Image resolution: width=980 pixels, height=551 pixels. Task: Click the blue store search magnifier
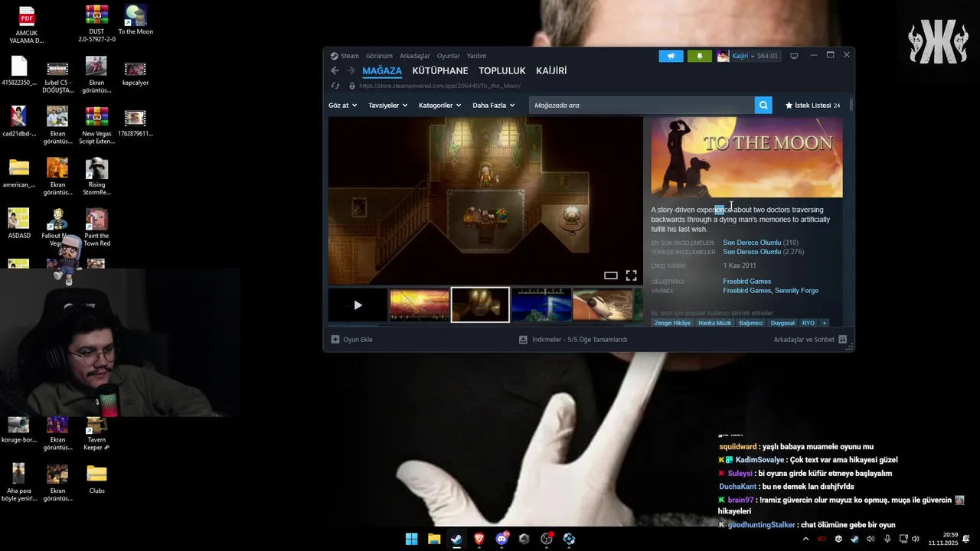[763, 105]
